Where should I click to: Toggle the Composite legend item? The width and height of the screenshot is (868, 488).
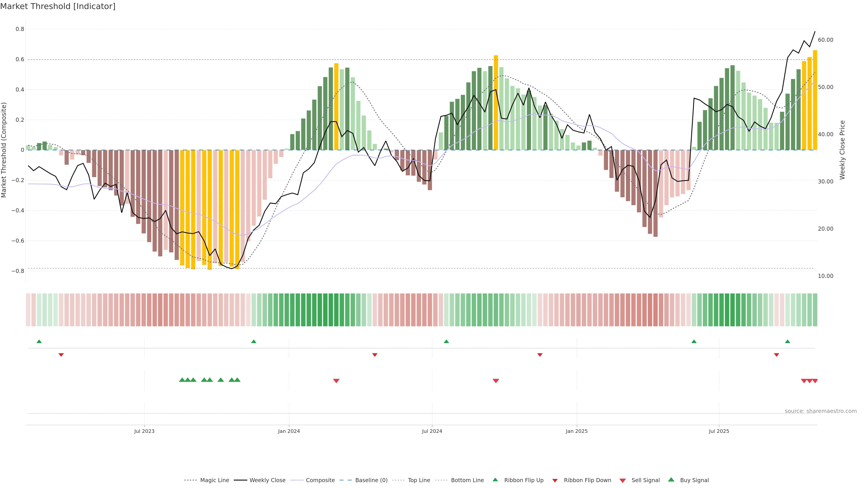pyautogui.click(x=320, y=480)
